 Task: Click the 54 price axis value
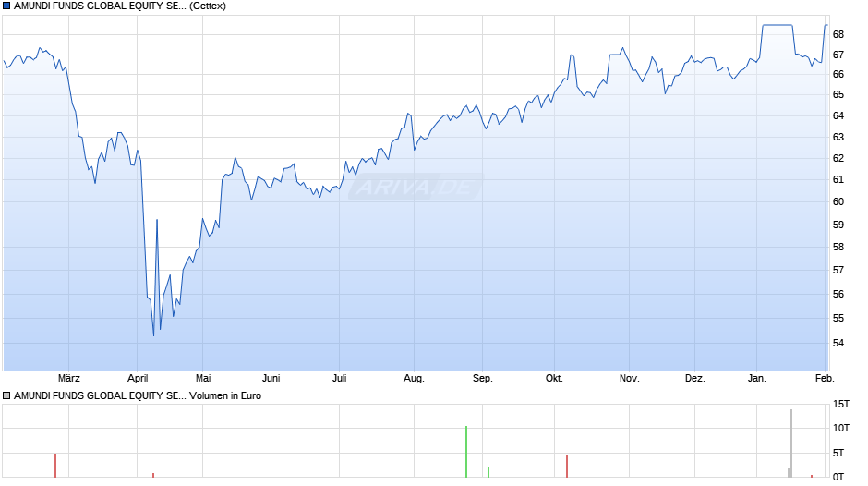click(838, 343)
